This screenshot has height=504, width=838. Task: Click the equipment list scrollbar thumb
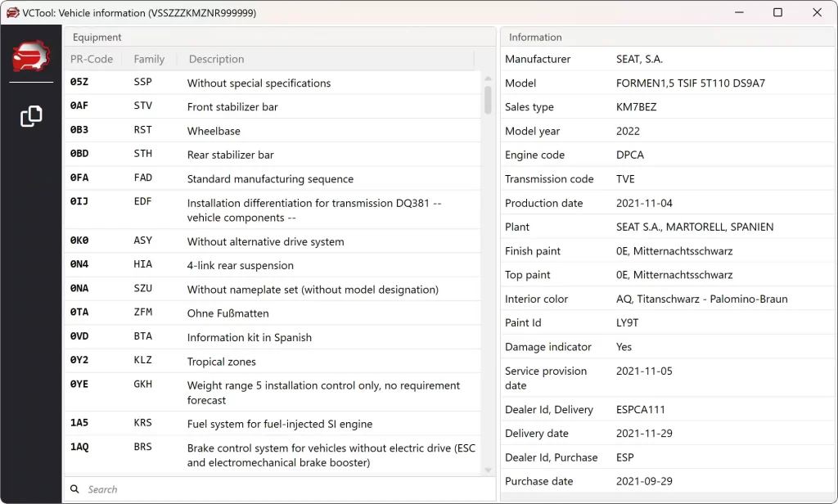tap(488, 100)
